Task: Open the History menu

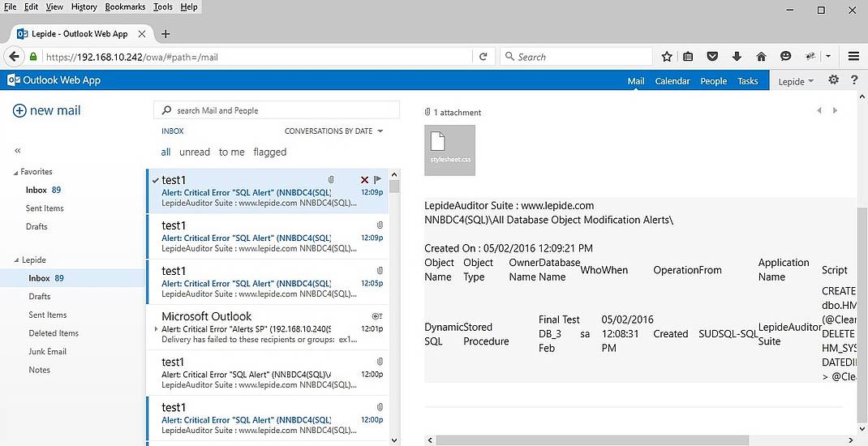Action: point(84,6)
